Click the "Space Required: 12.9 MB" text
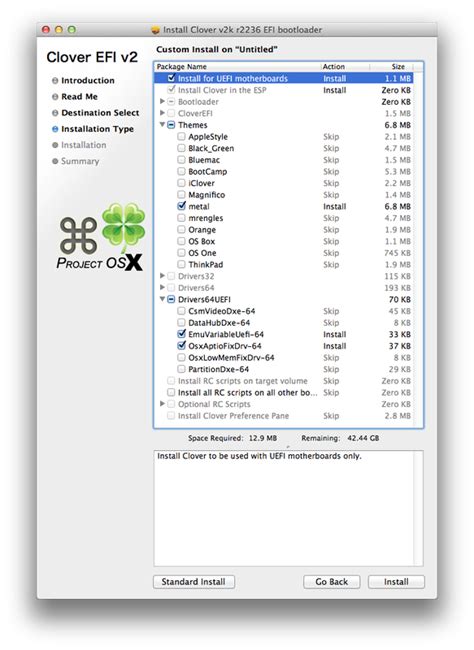 [232, 438]
